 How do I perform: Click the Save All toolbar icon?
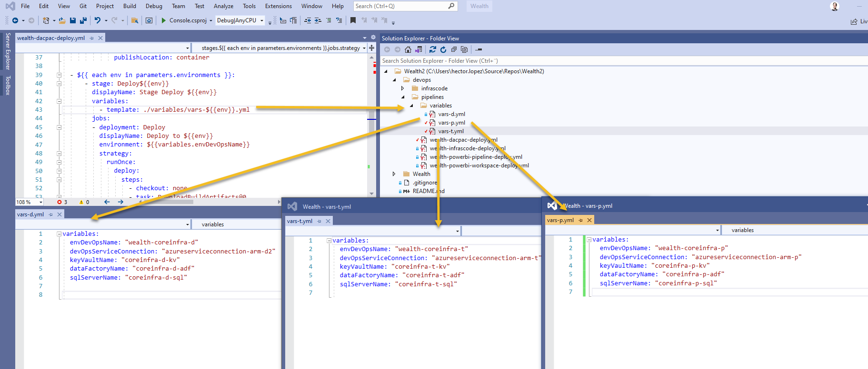pyautogui.click(x=83, y=20)
